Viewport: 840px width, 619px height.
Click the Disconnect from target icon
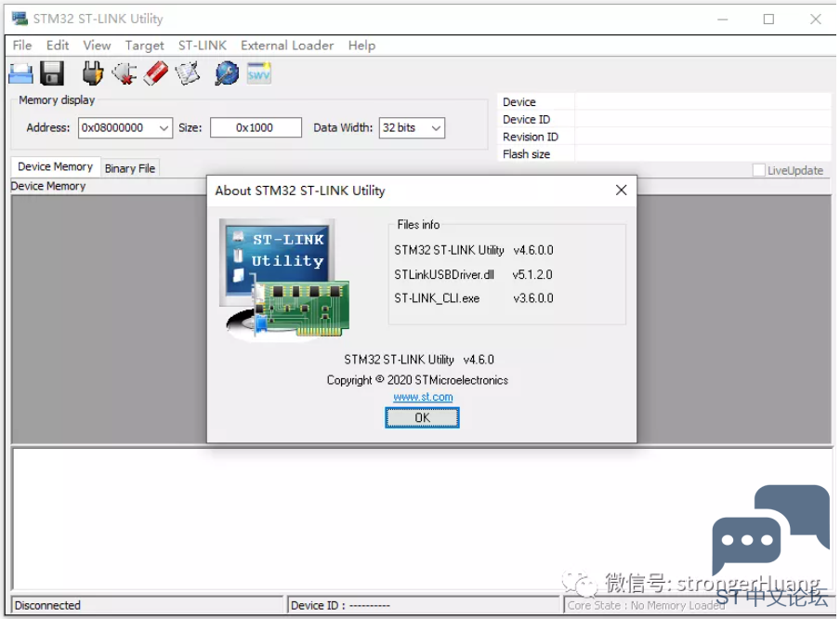(125, 73)
